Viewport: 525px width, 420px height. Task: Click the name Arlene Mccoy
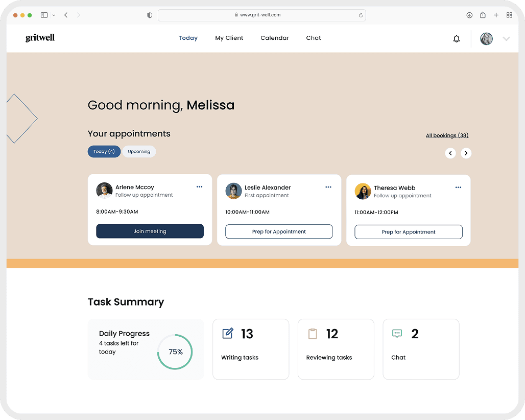point(135,187)
